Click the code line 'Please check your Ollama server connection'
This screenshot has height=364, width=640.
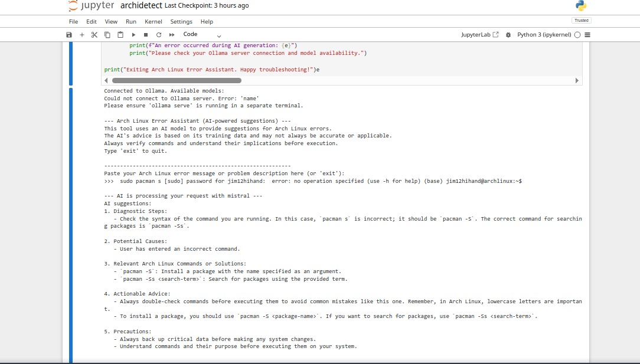248,53
